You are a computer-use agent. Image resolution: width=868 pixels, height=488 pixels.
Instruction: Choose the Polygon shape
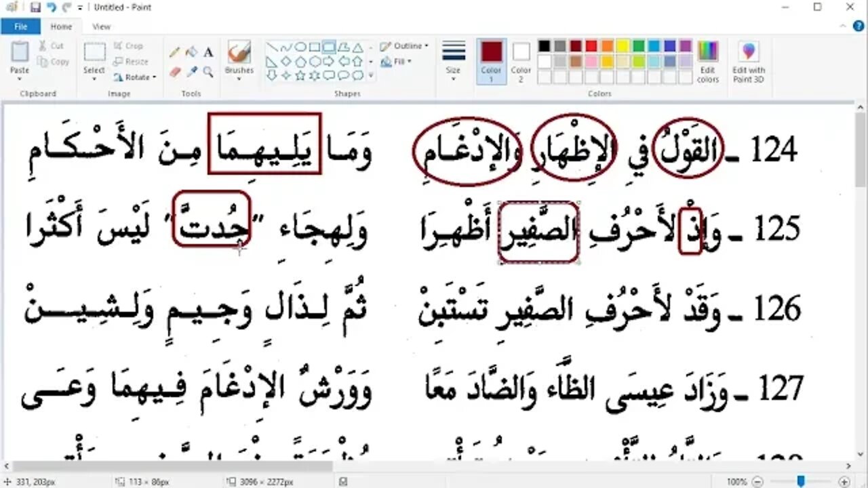pyautogui.click(x=343, y=47)
